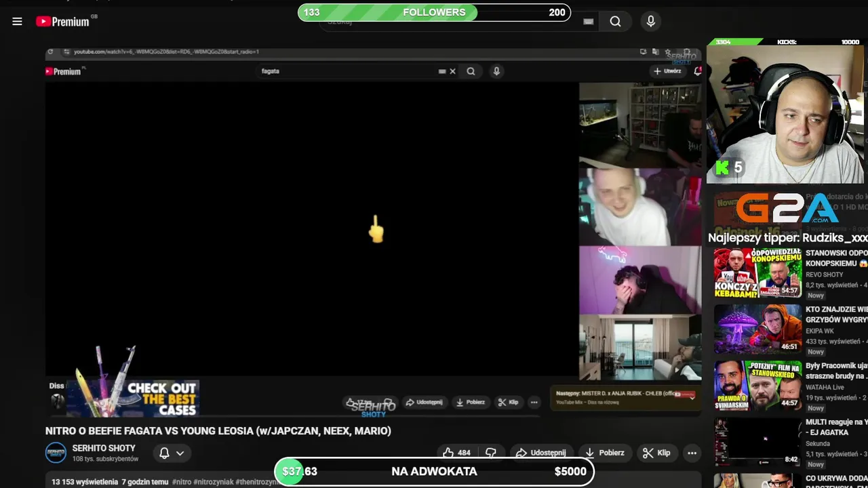Click the inner Udostępnij share button
Image resolution: width=868 pixels, height=488 pixels.
pos(424,403)
